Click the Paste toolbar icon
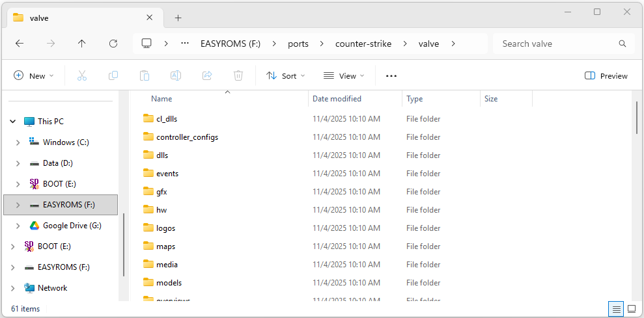644x318 pixels. coord(144,75)
